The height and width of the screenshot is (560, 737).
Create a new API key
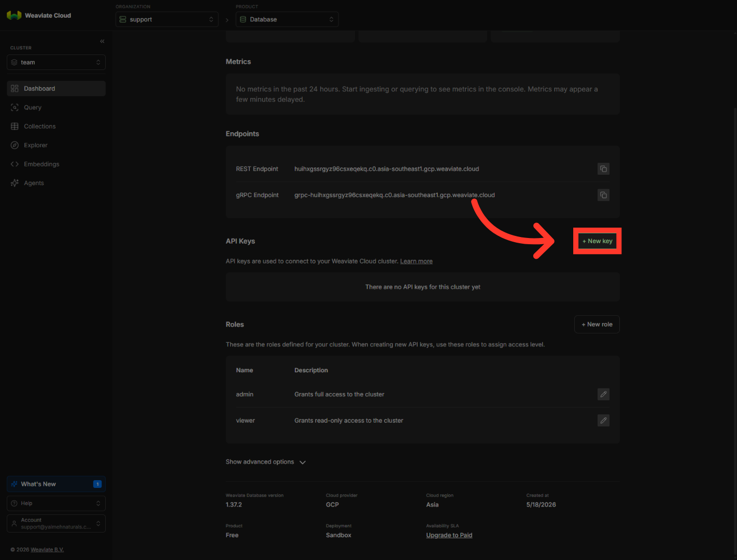(597, 241)
